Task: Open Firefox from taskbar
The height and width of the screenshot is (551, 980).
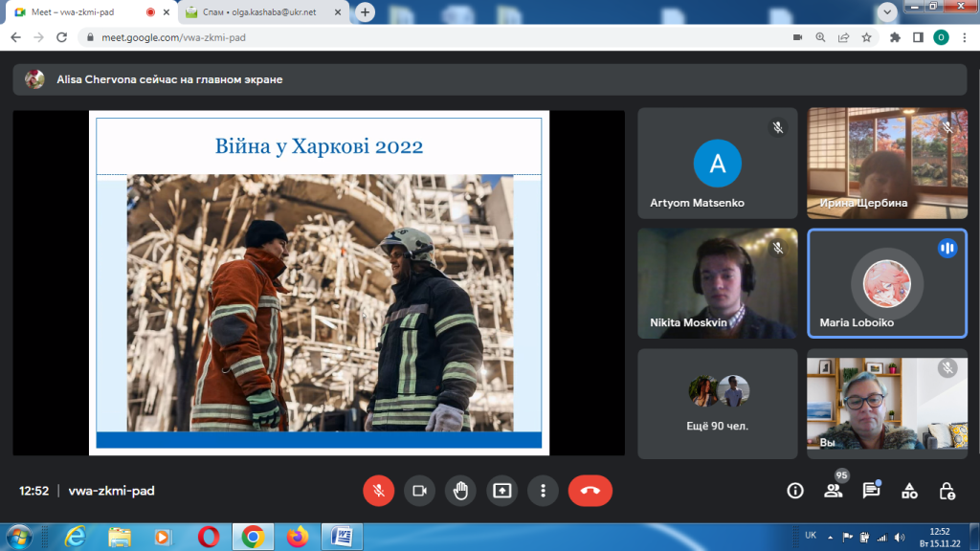Action: 298,538
